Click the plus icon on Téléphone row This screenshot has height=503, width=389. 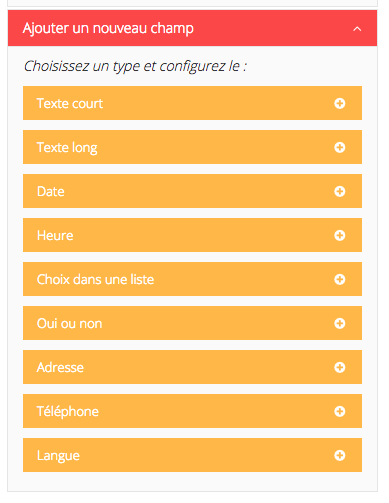point(339,411)
